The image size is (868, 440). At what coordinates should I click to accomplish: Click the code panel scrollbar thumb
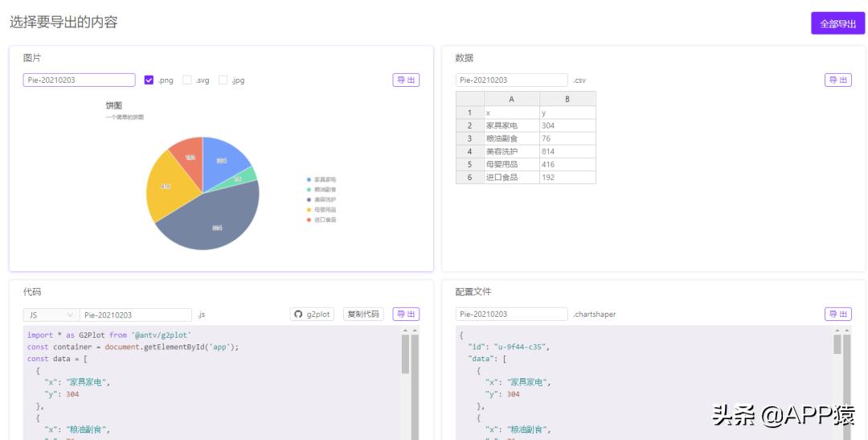pyautogui.click(x=405, y=354)
